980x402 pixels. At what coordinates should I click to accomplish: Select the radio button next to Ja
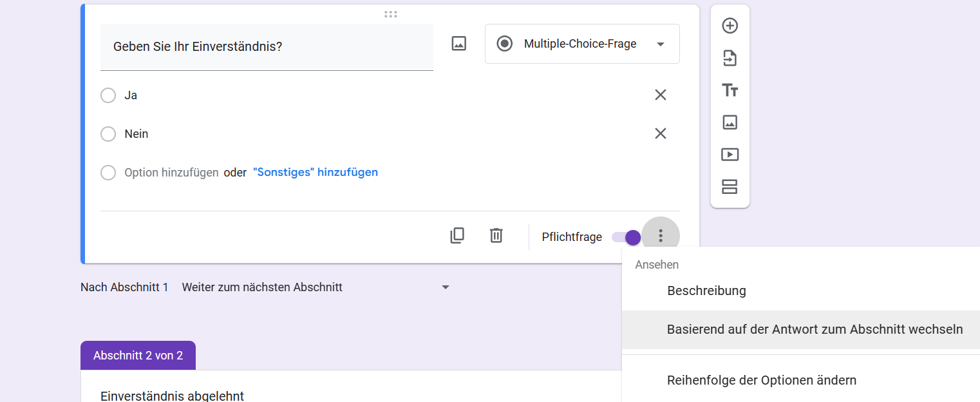point(108,95)
